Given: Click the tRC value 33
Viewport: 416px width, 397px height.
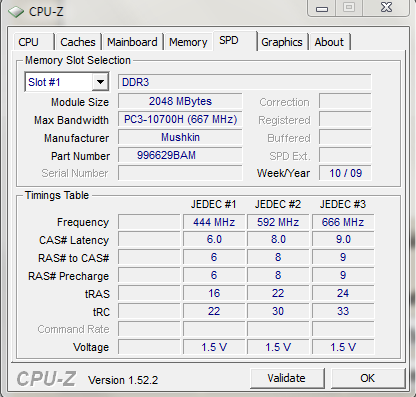Looking at the screenshot, I should pyautogui.click(x=343, y=311).
